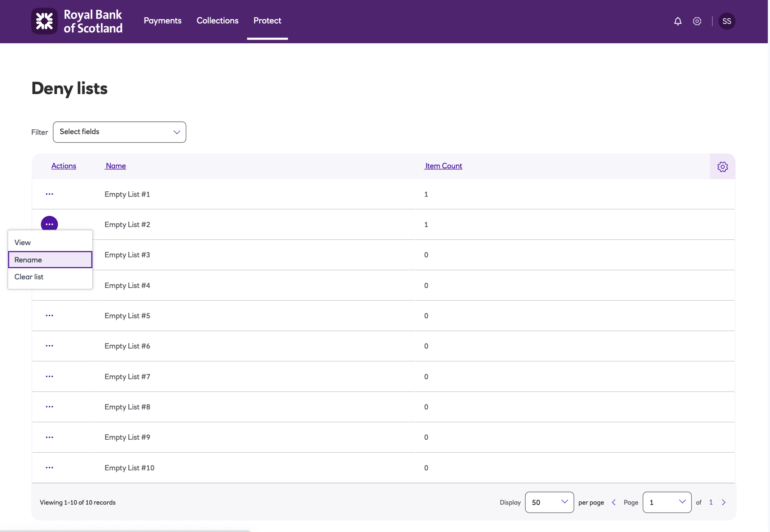Sort by the Name column header

coord(115,166)
